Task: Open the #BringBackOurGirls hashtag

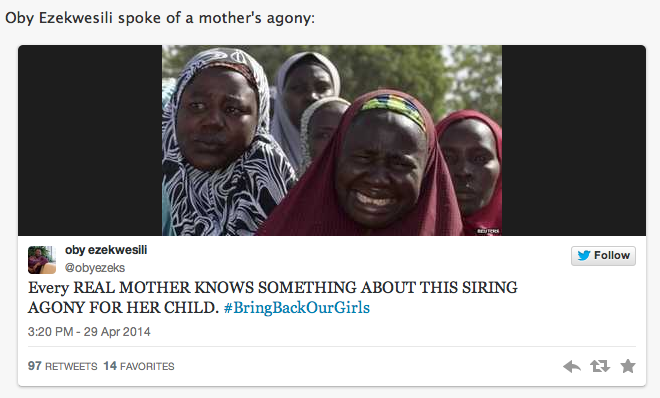Action: [x=297, y=308]
